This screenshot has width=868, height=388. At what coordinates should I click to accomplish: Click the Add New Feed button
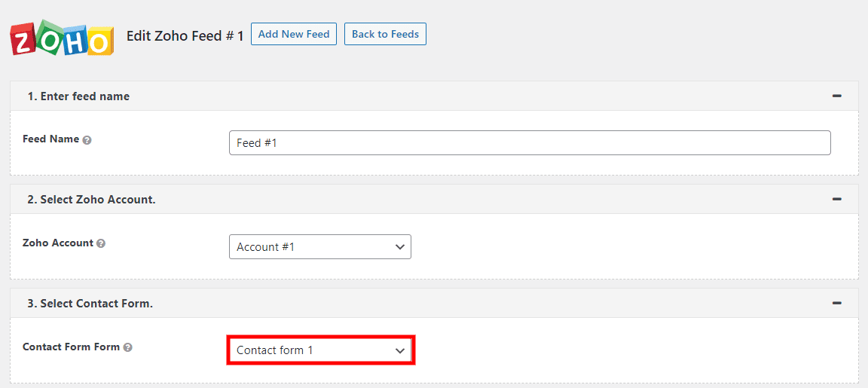pos(294,35)
